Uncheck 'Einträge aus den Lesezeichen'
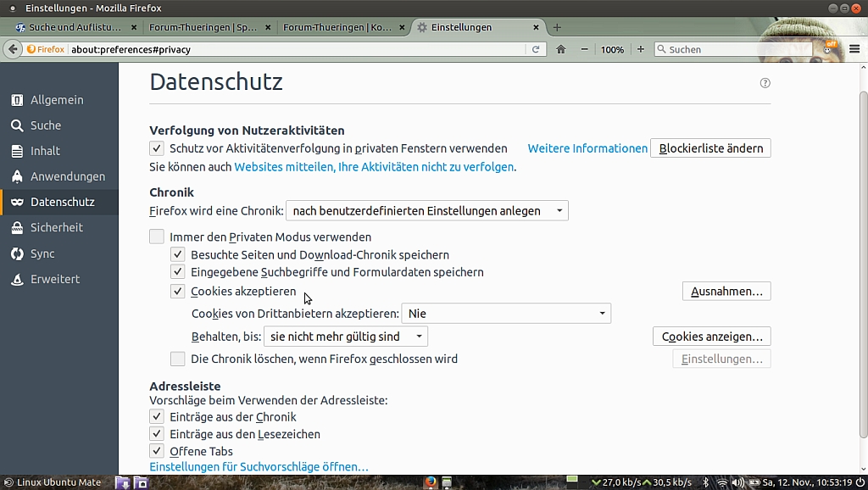This screenshot has height=490, width=868. [x=157, y=434]
